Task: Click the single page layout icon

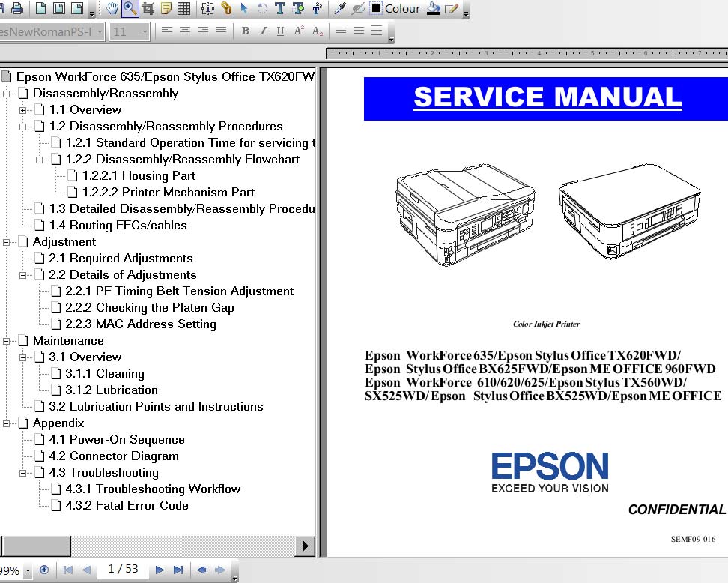Action: click(x=41, y=8)
